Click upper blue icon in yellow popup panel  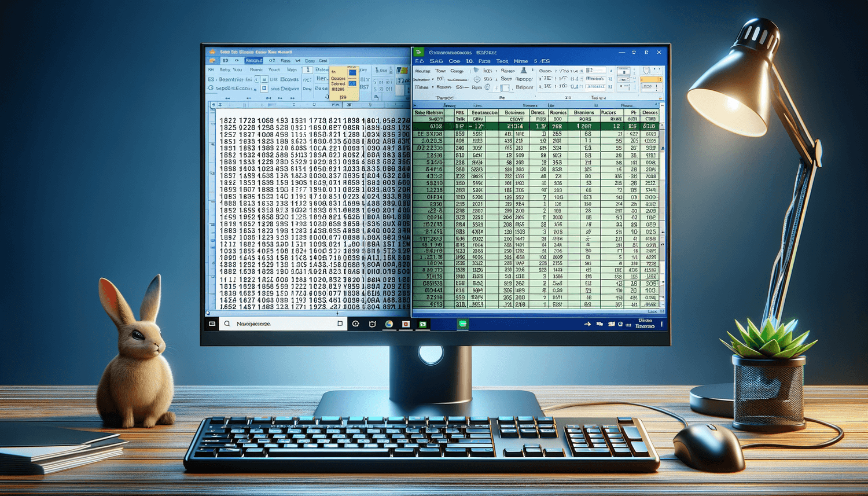tap(352, 73)
